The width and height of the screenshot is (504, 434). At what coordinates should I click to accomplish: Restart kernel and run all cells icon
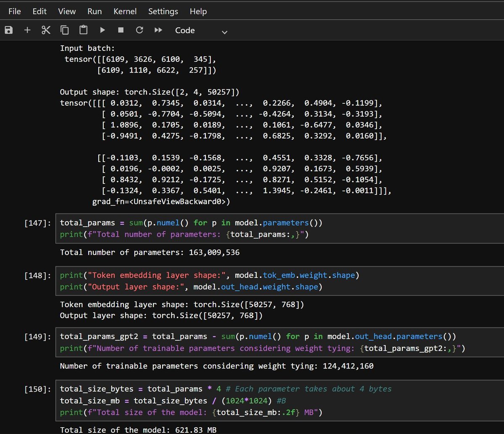tap(158, 30)
